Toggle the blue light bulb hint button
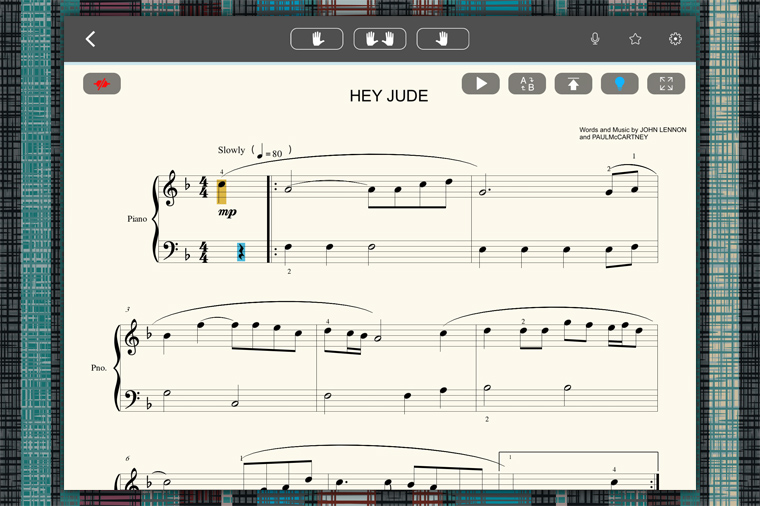Screen dimensions: 760x506 pyautogui.click(x=620, y=84)
